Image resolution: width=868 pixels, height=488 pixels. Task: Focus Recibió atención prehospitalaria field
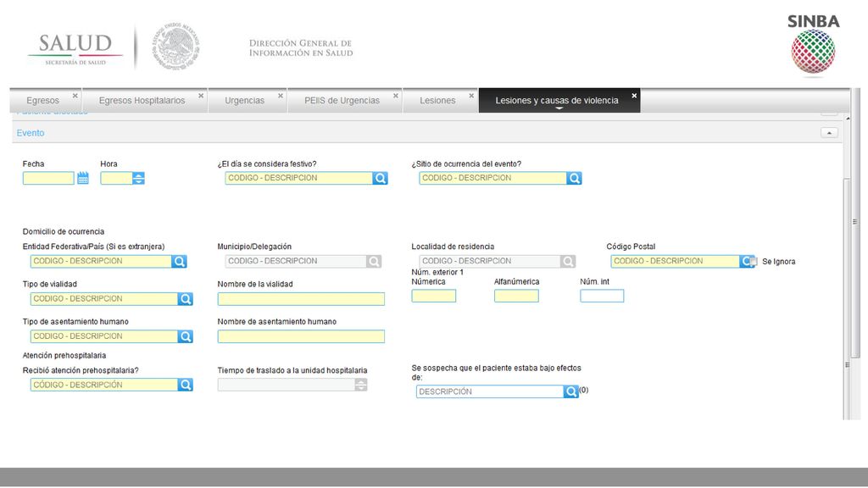[104, 385]
